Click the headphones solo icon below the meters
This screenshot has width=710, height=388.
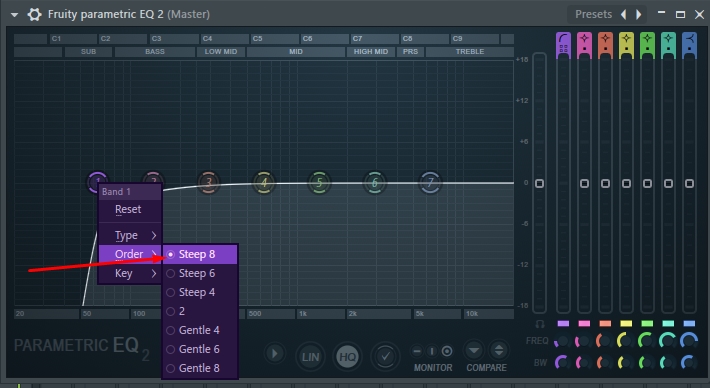539,324
